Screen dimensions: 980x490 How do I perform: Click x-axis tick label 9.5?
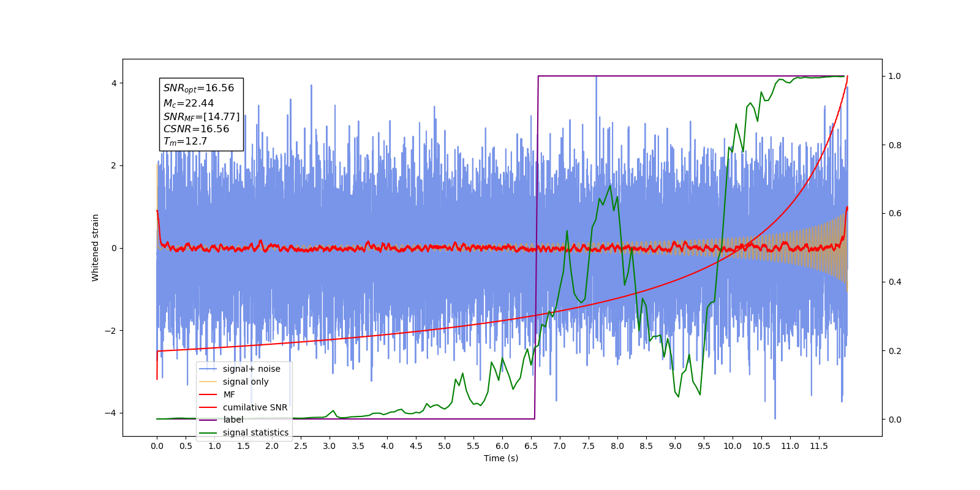704,446
